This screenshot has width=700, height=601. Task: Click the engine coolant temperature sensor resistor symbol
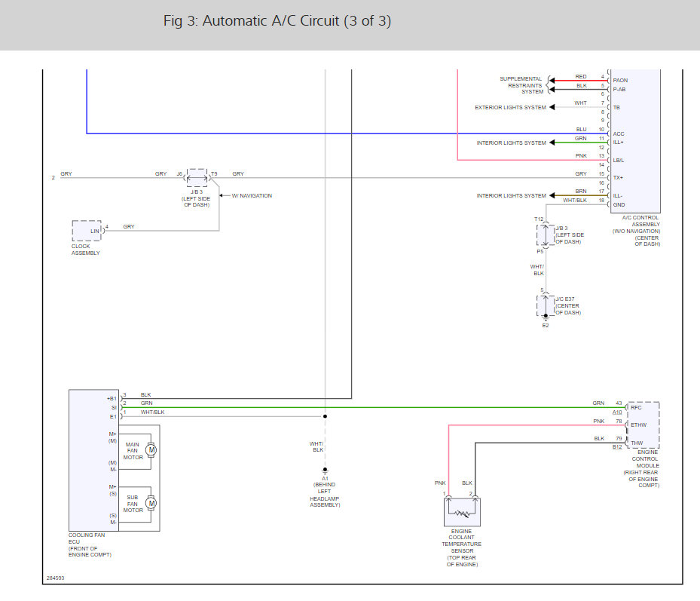point(462,512)
